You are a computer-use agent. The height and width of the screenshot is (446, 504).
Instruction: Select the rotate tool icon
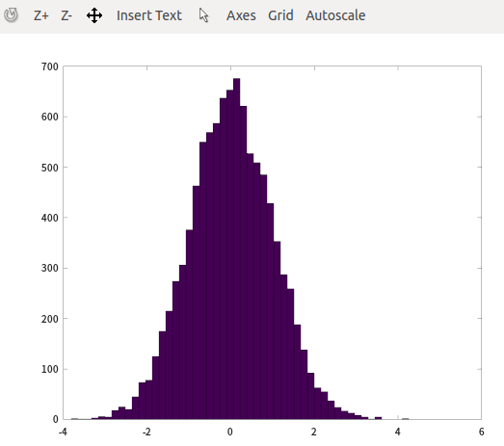[11, 15]
